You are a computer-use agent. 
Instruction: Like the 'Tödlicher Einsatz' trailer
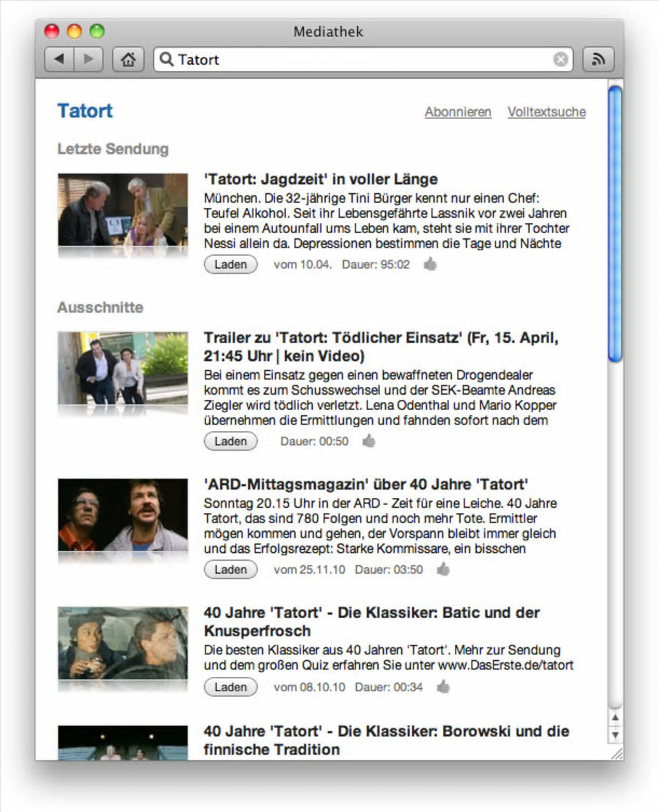click(x=369, y=441)
